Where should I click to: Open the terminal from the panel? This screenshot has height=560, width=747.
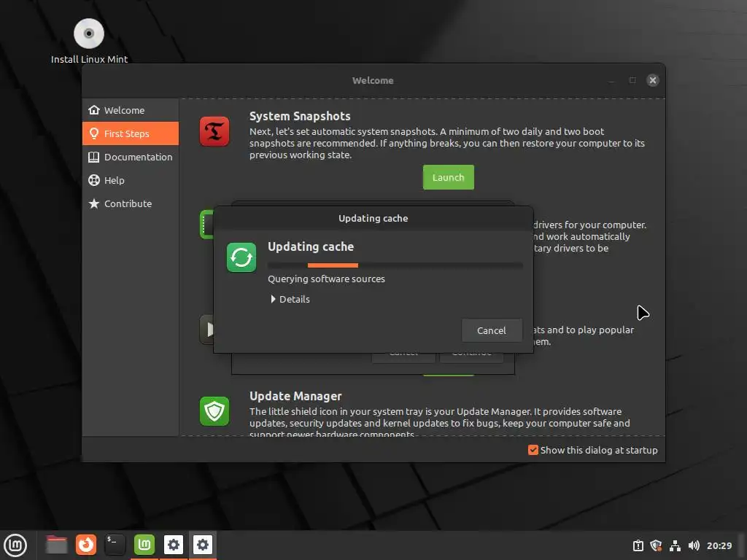pos(115,545)
